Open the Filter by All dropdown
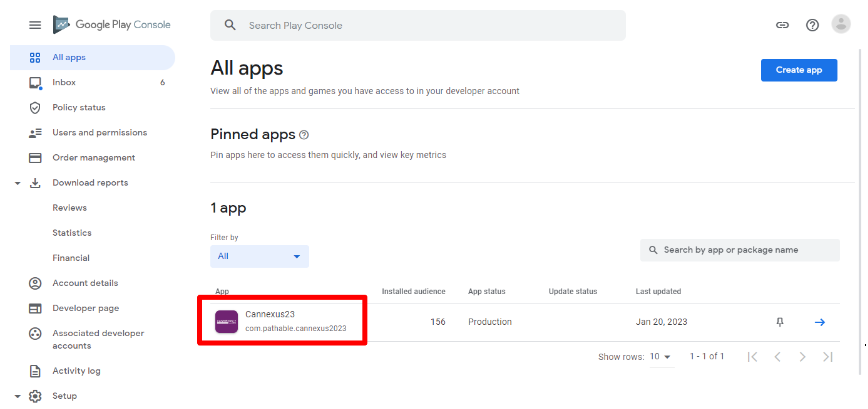The height and width of the screenshot is (409, 868). point(260,256)
